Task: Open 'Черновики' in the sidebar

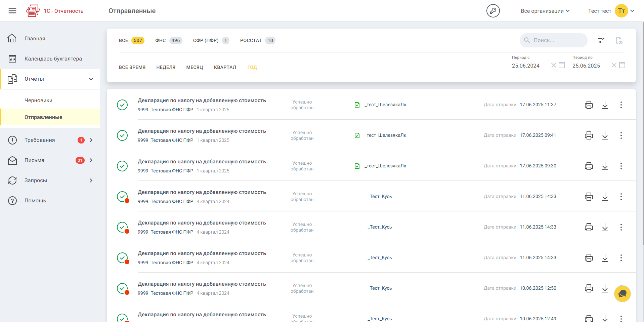Action: [38, 100]
